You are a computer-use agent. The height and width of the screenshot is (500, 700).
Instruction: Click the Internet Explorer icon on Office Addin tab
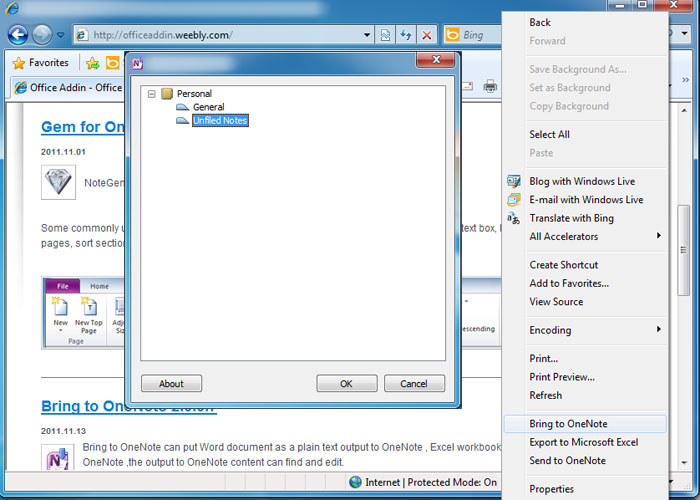tap(21, 88)
